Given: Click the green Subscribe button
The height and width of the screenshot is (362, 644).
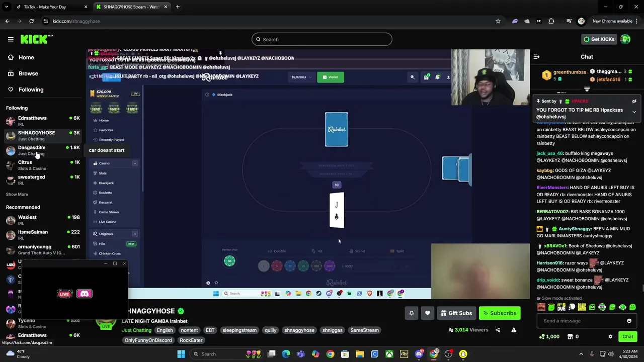Looking at the screenshot, I should [500, 313].
